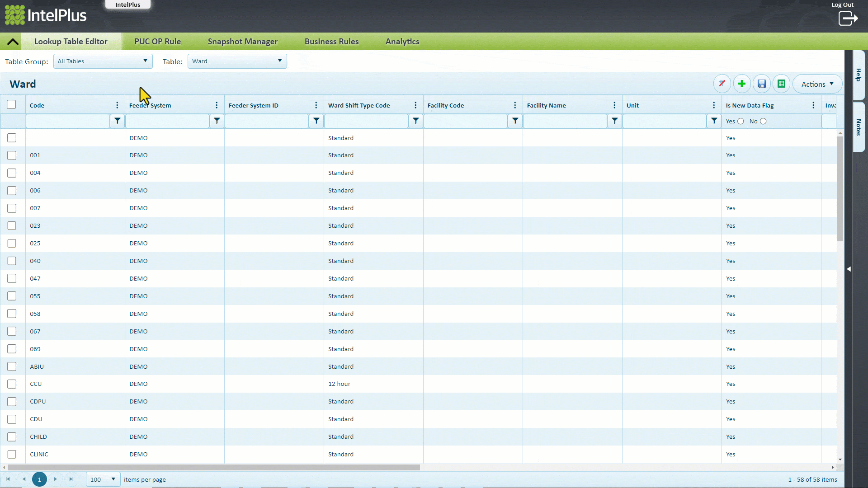Open Facility Code column three-dot menu
Image resolution: width=868 pixels, height=488 pixels.
[515, 105]
